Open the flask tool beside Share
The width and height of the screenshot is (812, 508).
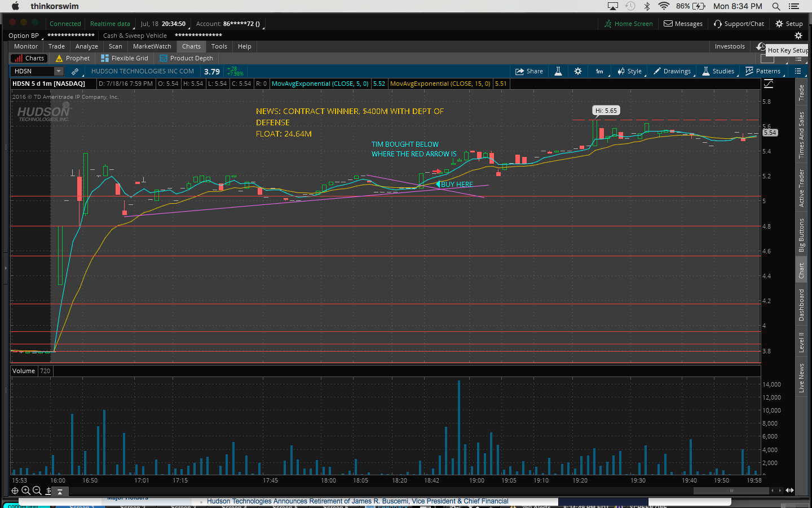[558, 71]
